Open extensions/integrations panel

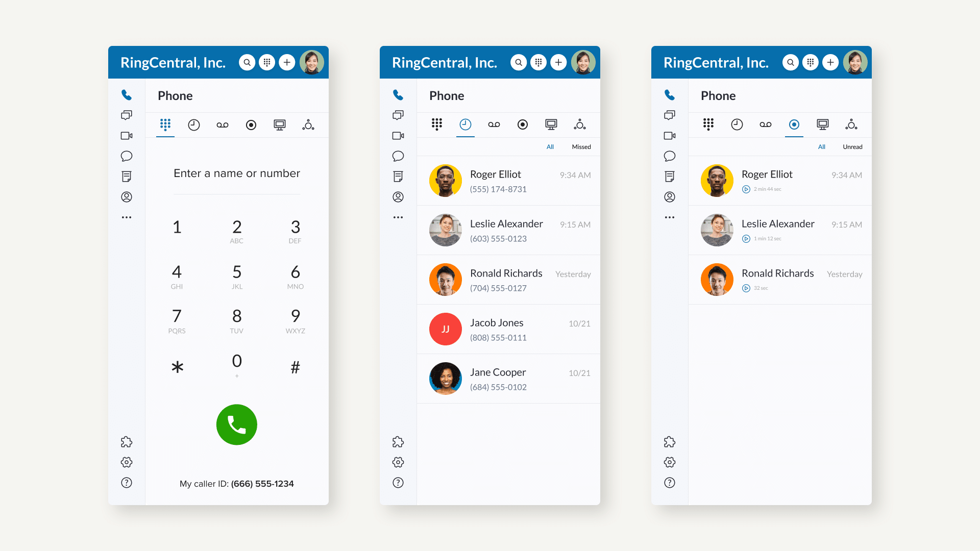point(127,441)
